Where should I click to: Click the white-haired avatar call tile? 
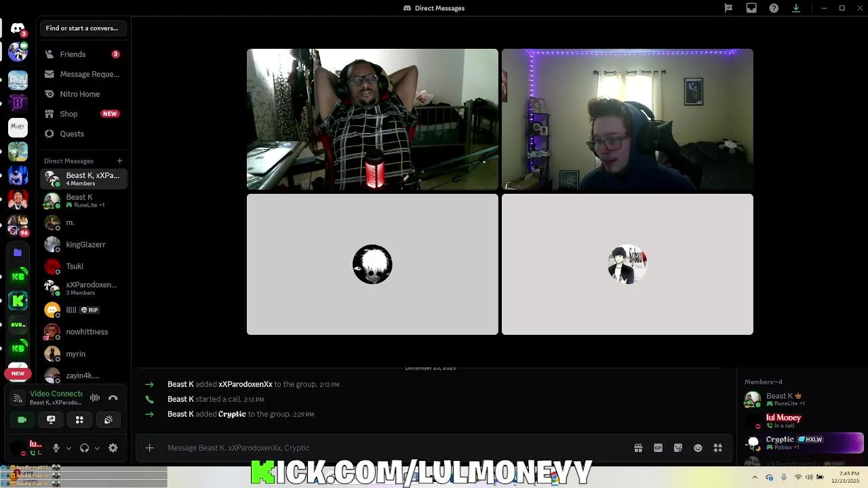click(372, 264)
